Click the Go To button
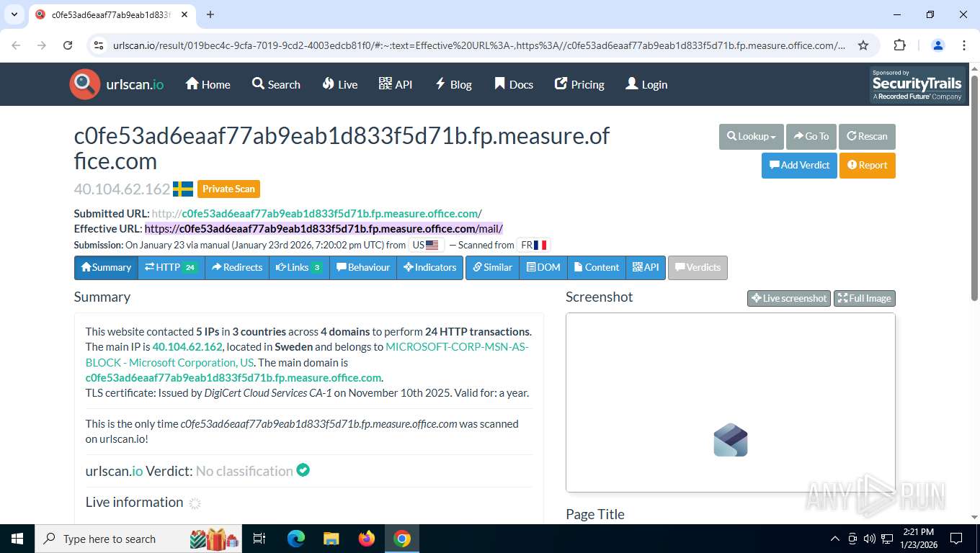The height and width of the screenshot is (553, 980). click(x=811, y=136)
